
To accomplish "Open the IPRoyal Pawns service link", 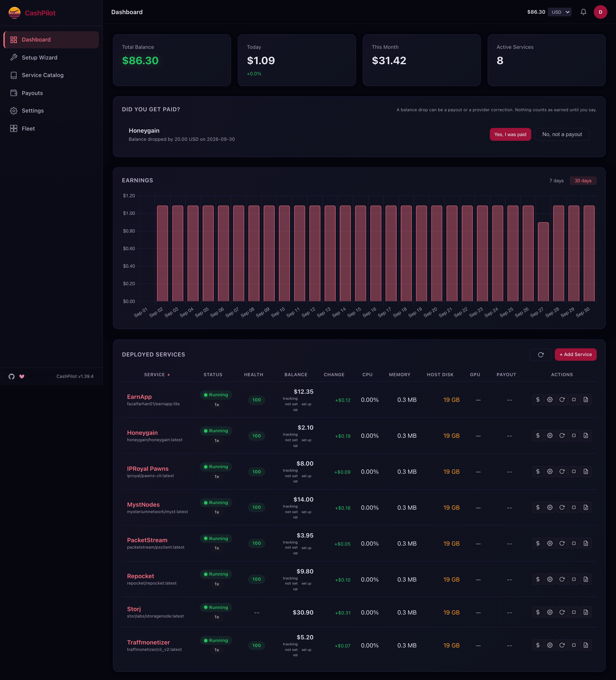I will [148, 469].
